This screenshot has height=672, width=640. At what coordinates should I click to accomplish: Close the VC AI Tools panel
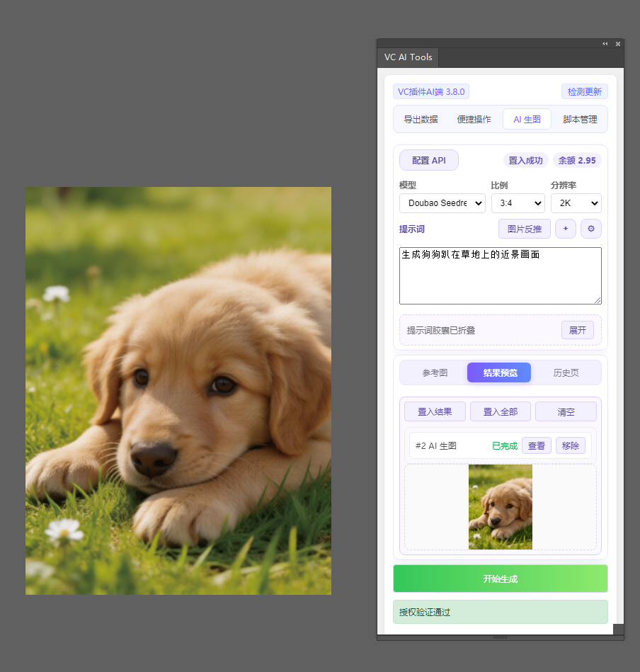pyautogui.click(x=618, y=44)
